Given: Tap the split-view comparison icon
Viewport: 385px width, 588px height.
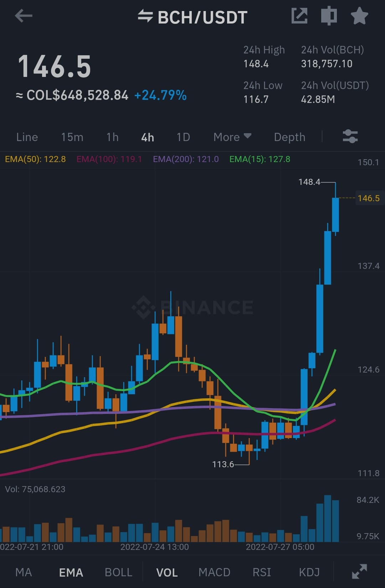Looking at the screenshot, I should pyautogui.click(x=329, y=16).
